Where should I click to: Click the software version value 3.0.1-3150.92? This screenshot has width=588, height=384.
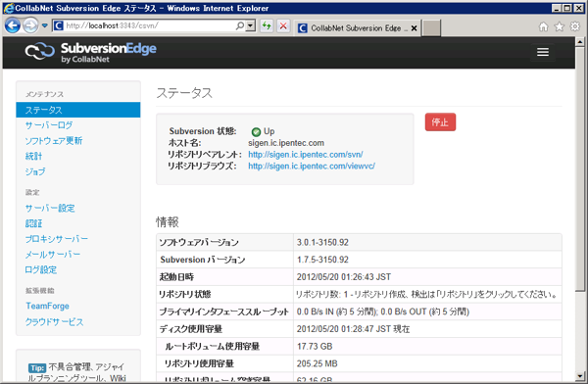click(x=322, y=242)
